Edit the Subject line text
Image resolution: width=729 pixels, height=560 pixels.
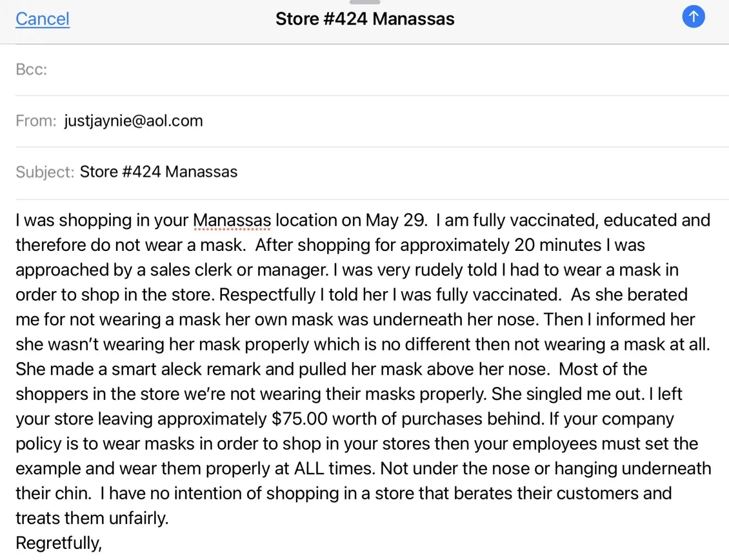tap(159, 172)
